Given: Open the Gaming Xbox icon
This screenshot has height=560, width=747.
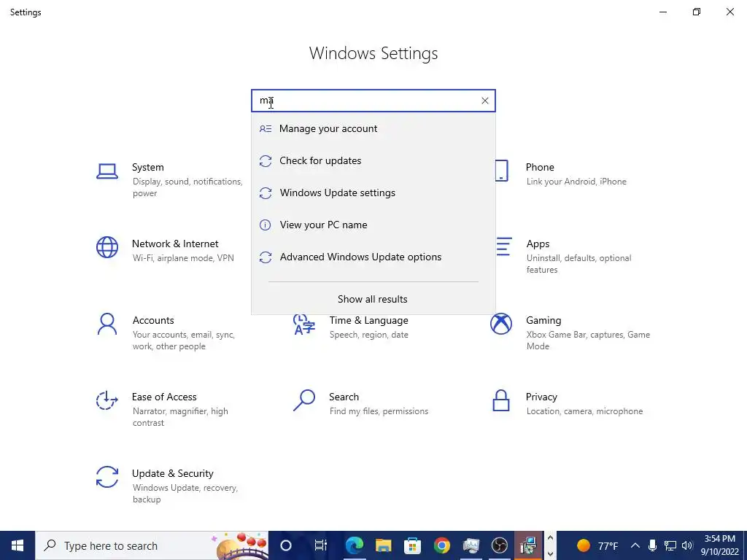Looking at the screenshot, I should pos(501,324).
